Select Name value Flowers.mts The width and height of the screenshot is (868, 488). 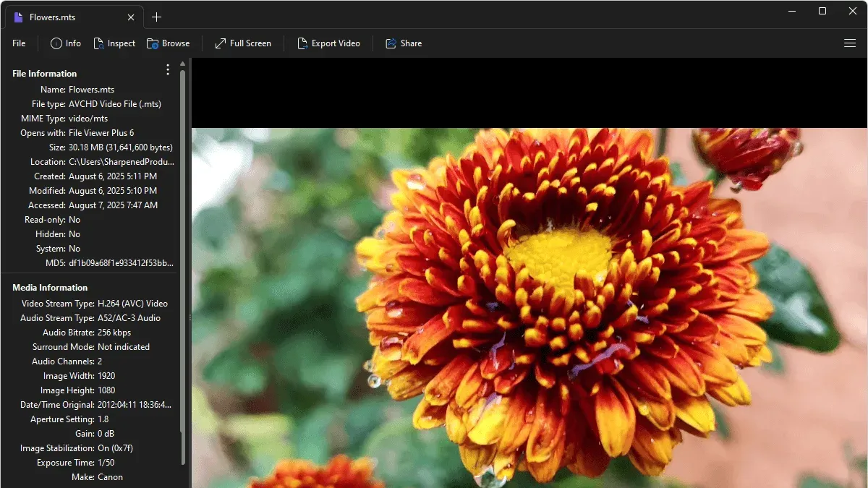coord(91,90)
